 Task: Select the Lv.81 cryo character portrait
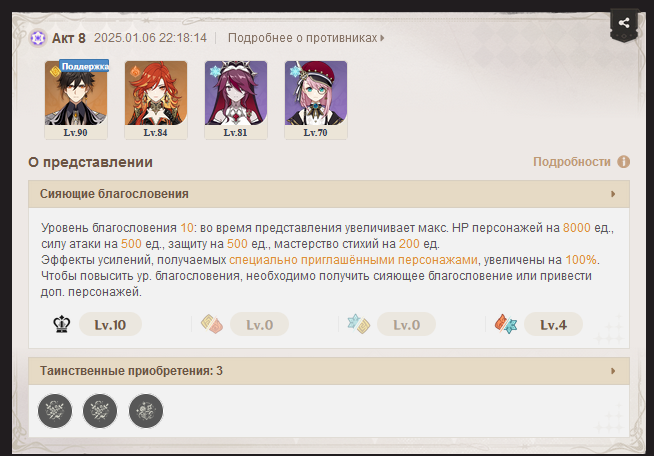236,99
